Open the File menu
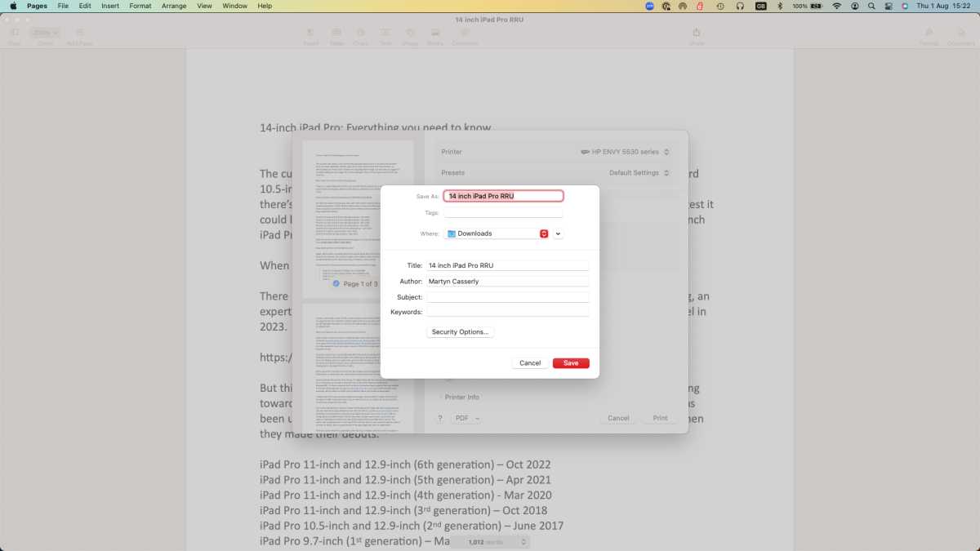 pyautogui.click(x=63, y=6)
